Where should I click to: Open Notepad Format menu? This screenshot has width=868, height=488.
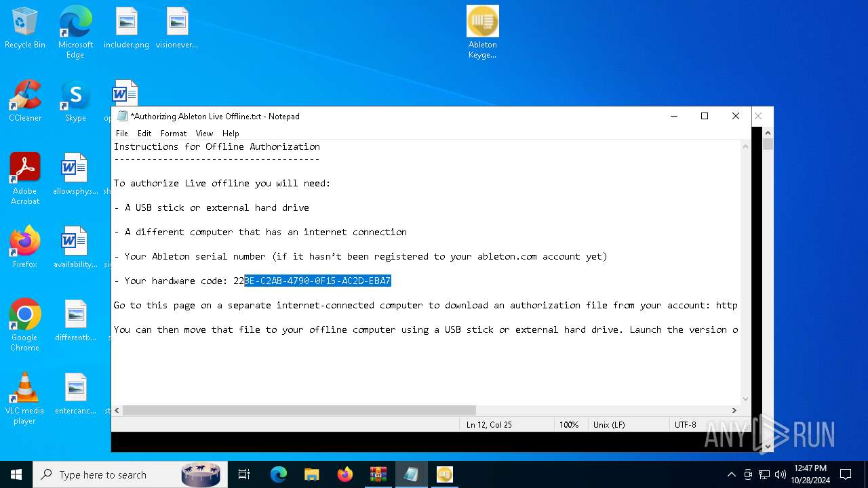(174, 134)
